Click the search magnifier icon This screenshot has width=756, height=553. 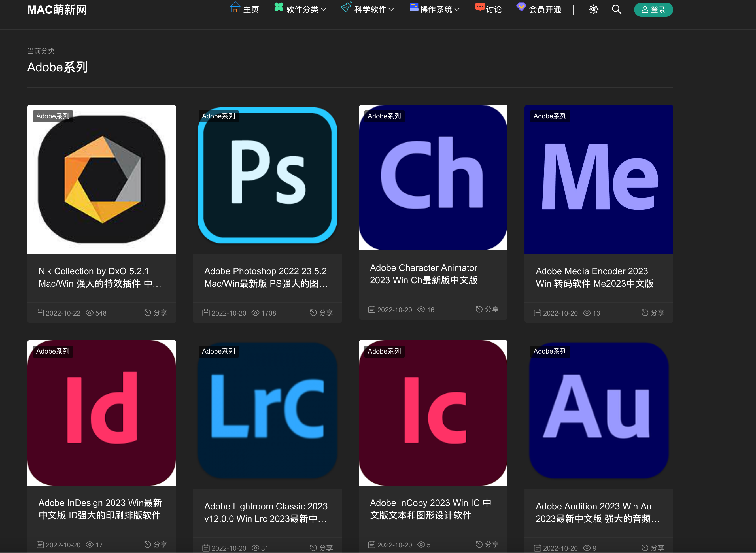coord(616,9)
